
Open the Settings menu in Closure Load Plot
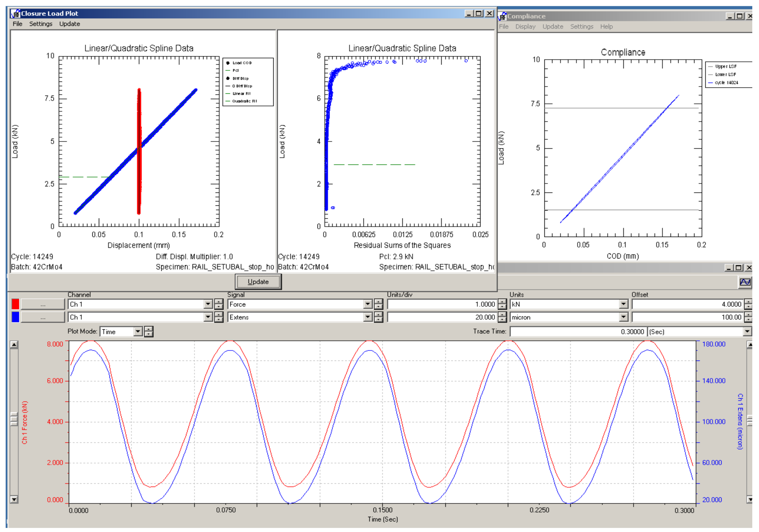(x=40, y=24)
